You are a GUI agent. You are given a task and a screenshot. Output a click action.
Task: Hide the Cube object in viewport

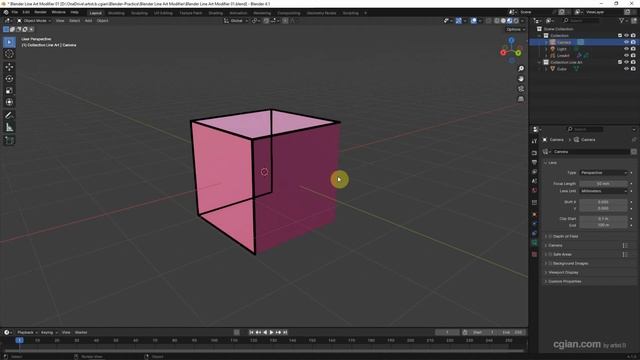[626, 69]
